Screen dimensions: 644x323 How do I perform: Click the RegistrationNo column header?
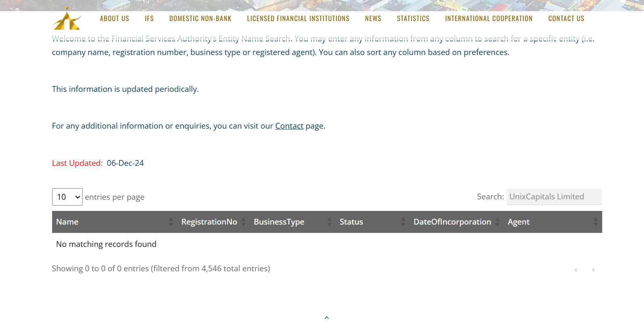click(213, 222)
